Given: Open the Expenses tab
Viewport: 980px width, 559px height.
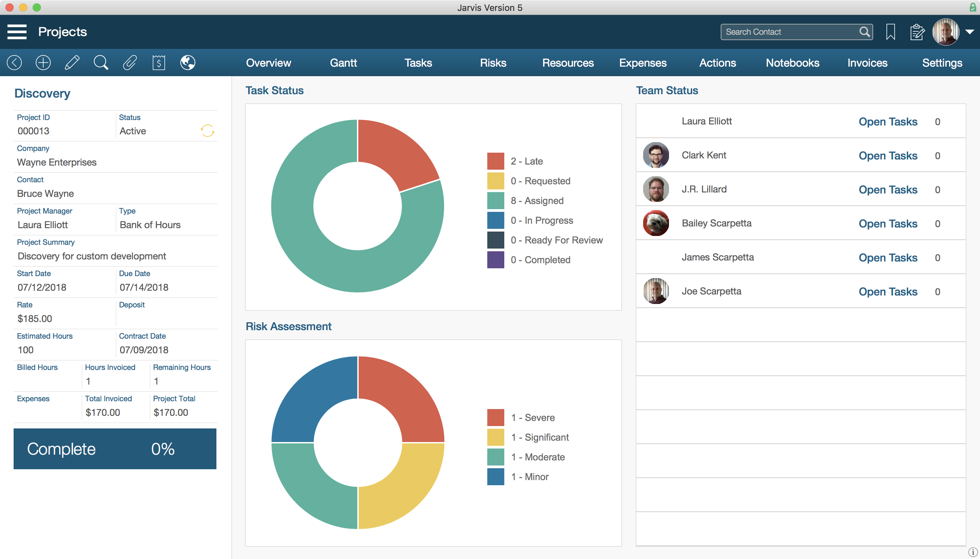Looking at the screenshot, I should point(643,63).
